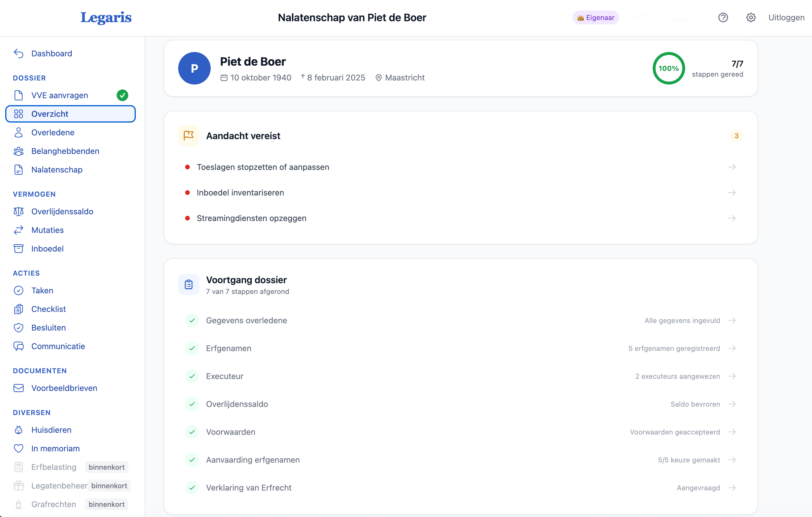Open Communicatie via the chat bubble icon

(19, 346)
